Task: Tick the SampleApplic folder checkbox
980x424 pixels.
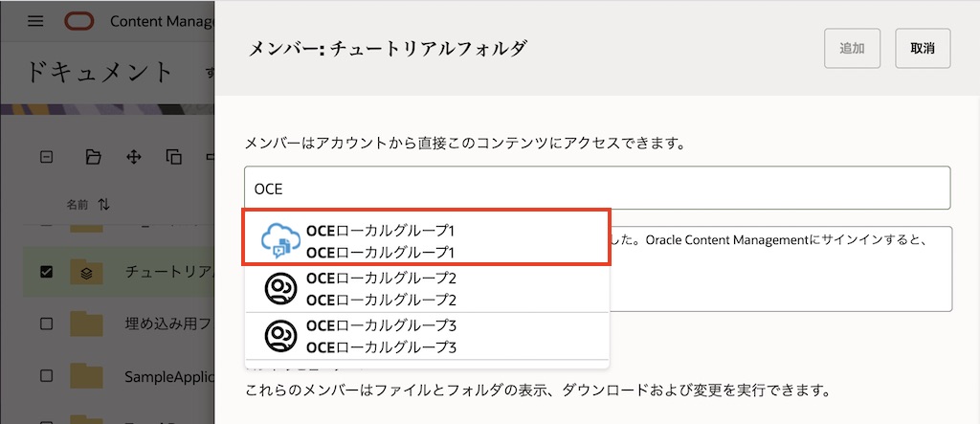Action: click(46, 375)
